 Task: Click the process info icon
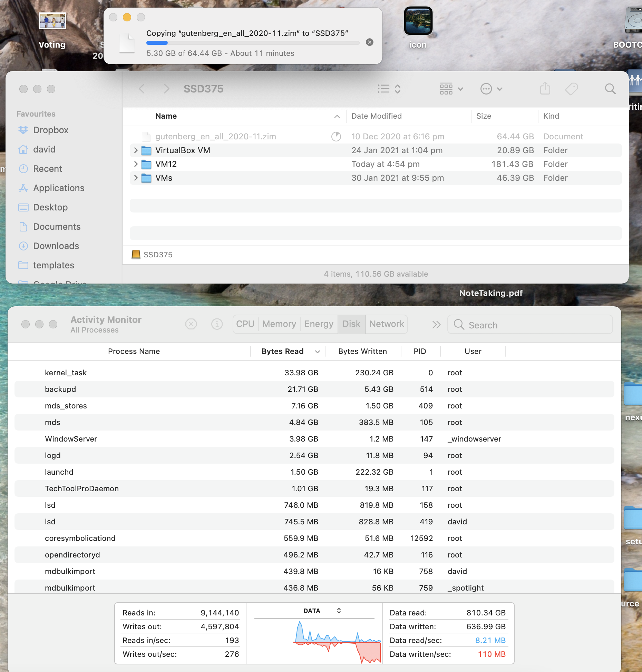coord(217,324)
